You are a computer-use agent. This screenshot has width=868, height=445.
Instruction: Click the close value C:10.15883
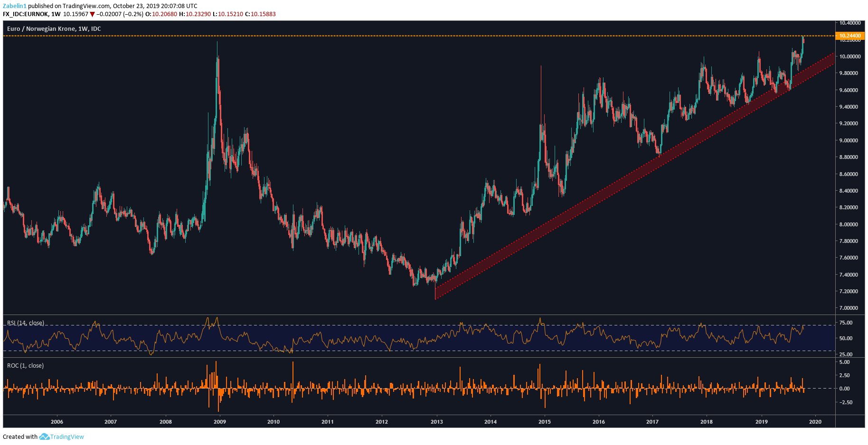(260, 14)
